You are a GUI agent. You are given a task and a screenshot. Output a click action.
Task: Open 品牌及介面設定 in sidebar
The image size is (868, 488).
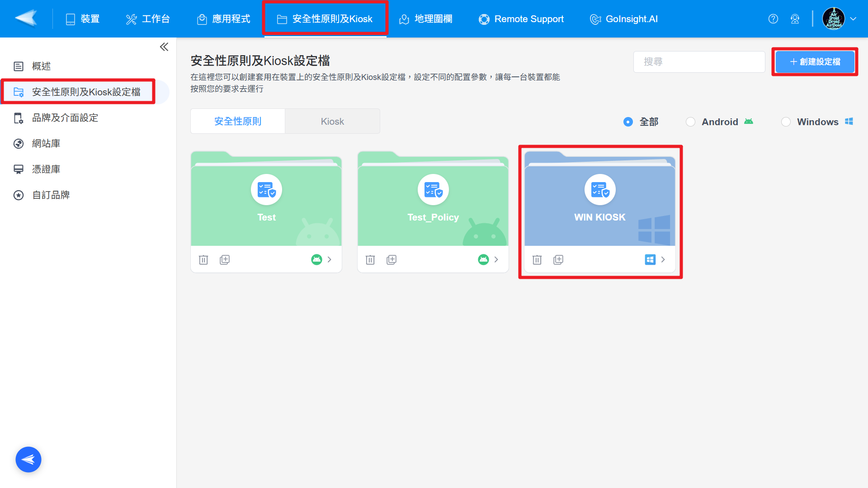coord(65,118)
